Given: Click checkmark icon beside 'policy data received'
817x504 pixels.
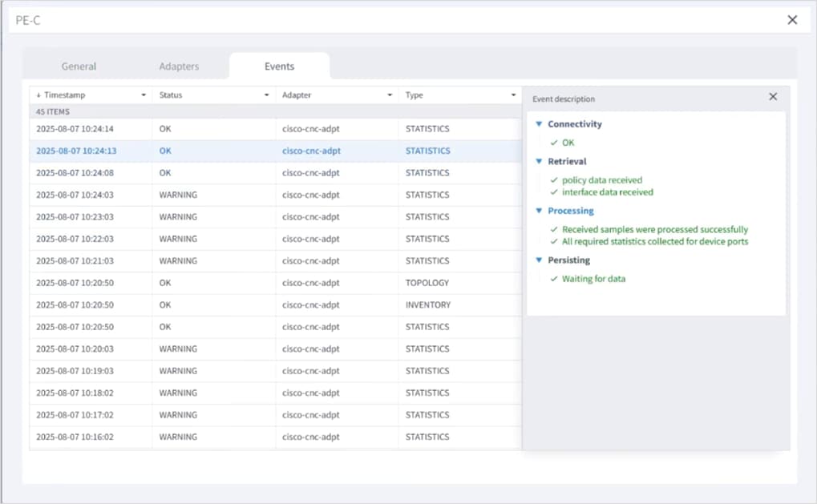Looking at the screenshot, I should tap(554, 179).
